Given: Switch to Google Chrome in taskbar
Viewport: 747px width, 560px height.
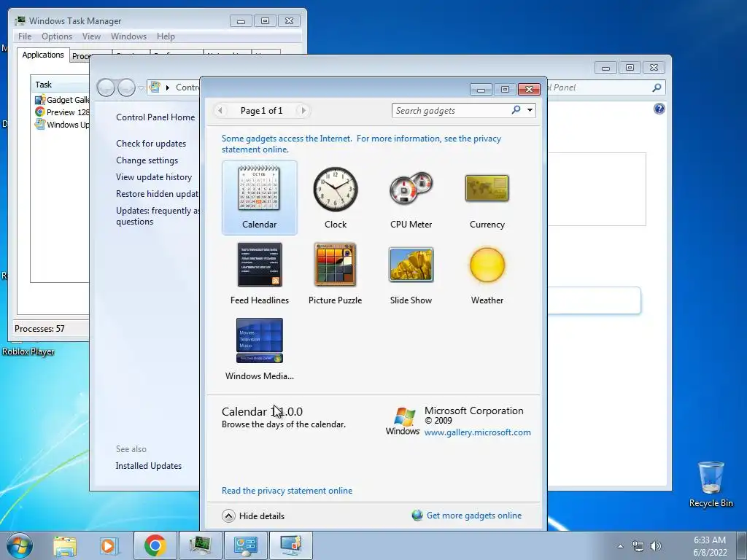Looking at the screenshot, I should [x=155, y=545].
